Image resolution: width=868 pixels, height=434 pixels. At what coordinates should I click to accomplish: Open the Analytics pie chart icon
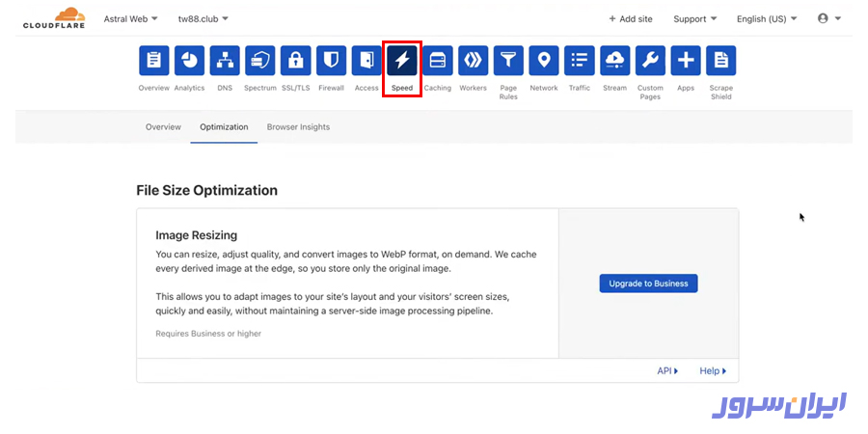189,61
